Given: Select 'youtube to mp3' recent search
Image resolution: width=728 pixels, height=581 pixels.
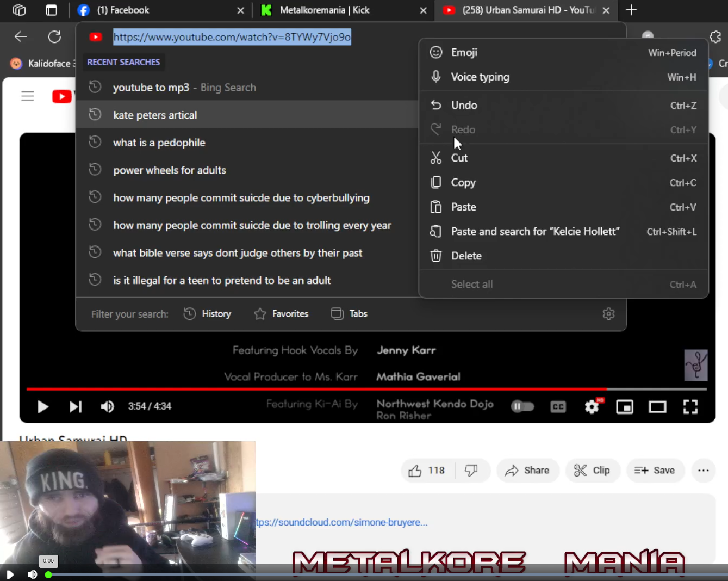Looking at the screenshot, I should point(247,88).
